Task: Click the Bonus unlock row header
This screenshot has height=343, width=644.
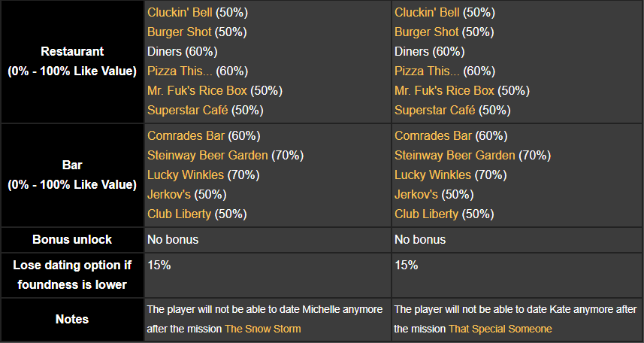Action: point(72,240)
